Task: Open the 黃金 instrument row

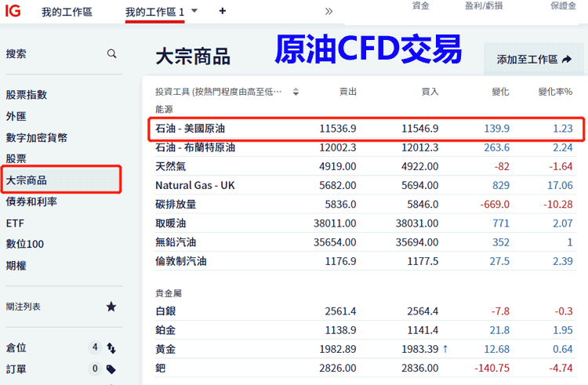Action: tap(165, 348)
